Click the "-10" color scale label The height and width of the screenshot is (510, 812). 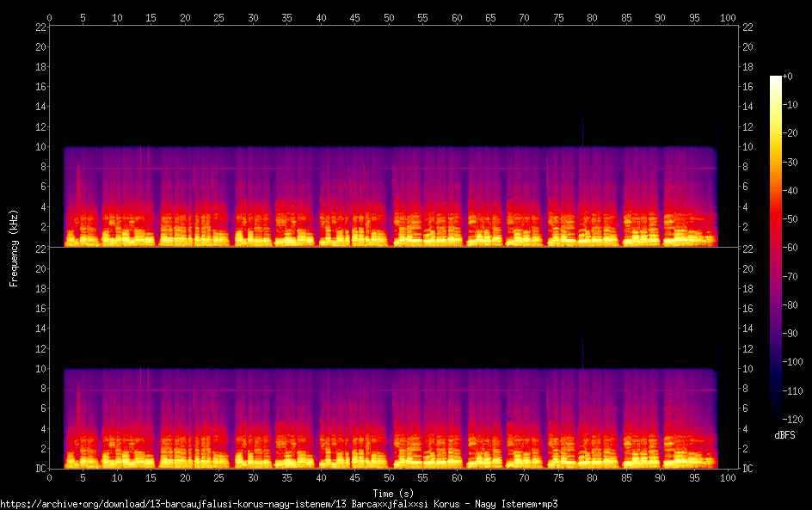790,105
